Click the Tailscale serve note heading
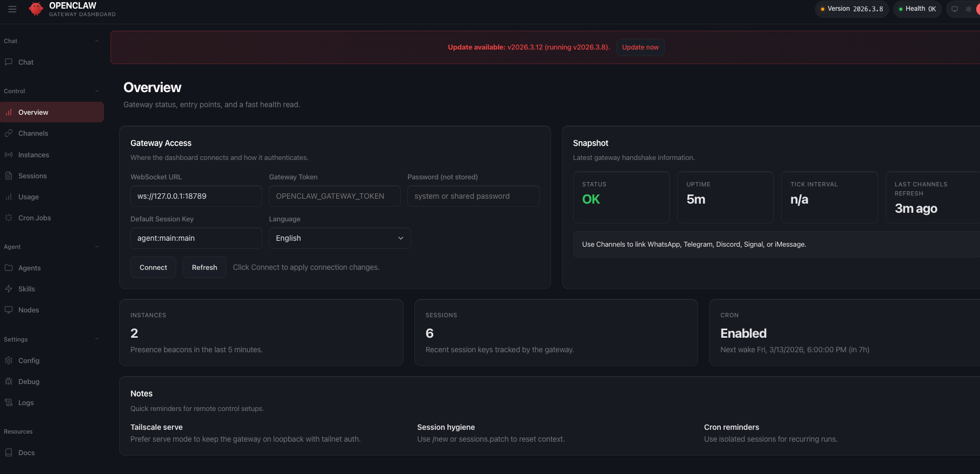Screen dimensions: 980x474 pyautogui.click(x=156, y=427)
